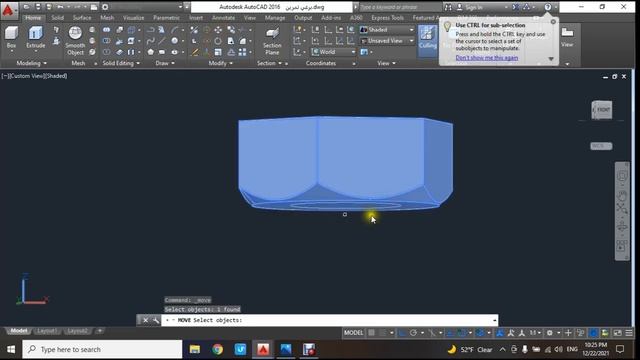Click the Solid Union icon
640x360 pixels.
point(106,30)
